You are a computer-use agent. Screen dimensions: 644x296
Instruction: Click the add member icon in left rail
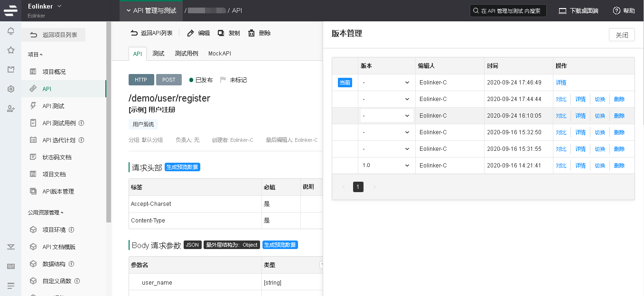pyautogui.click(x=10, y=109)
